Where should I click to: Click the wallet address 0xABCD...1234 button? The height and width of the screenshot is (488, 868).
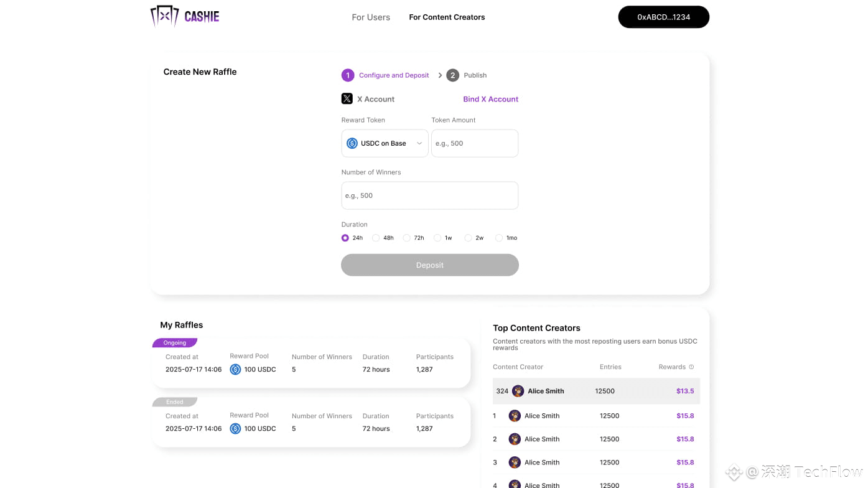click(663, 17)
